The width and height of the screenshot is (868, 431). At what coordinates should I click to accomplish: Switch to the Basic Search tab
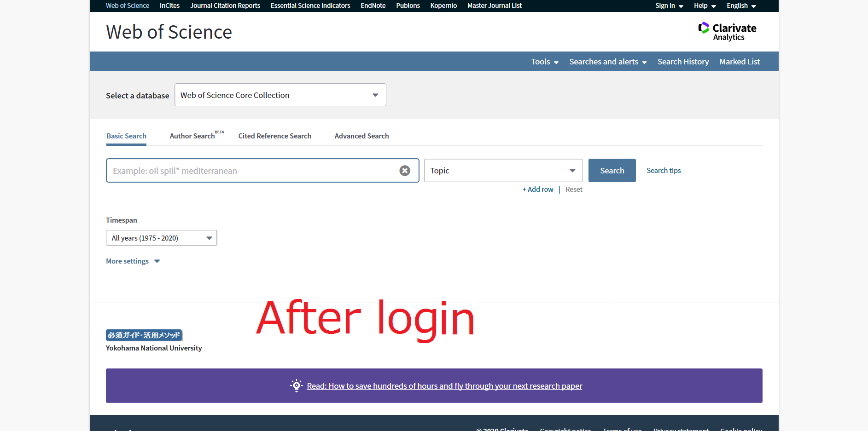(x=127, y=136)
